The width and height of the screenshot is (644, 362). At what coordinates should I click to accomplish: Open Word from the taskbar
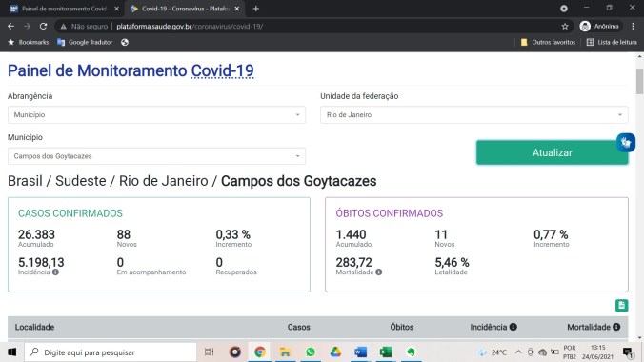point(361,352)
